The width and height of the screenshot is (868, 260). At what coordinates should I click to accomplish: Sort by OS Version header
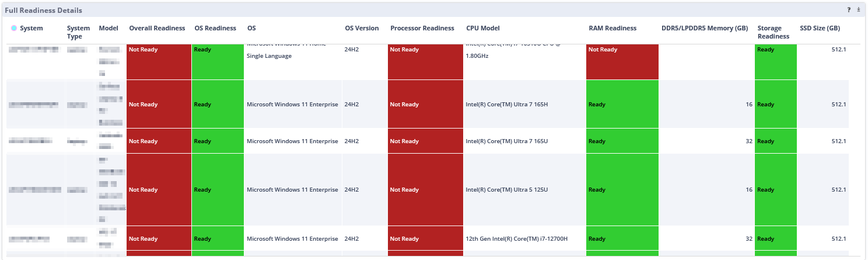click(362, 28)
